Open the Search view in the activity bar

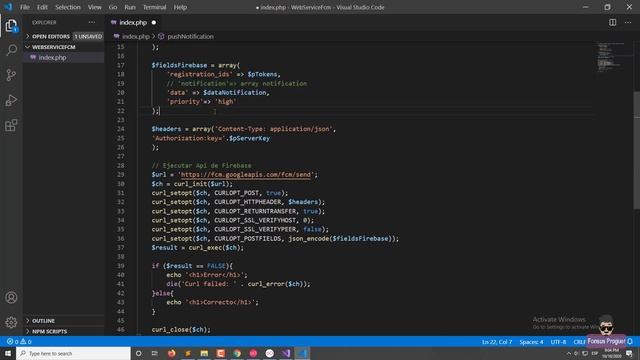coord(11,50)
